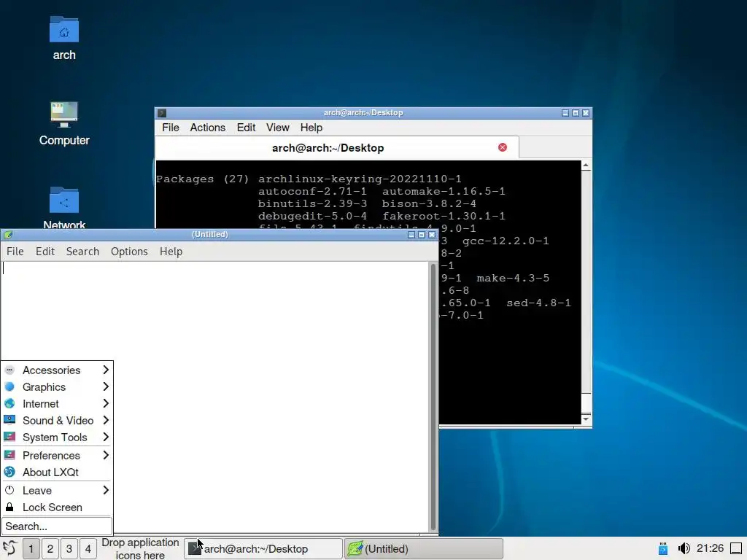Image resolution: width=747 pixels, height=560 pixels.
Task: Close the terminal window
Action: pyautogui.click(x=586, y=113)
